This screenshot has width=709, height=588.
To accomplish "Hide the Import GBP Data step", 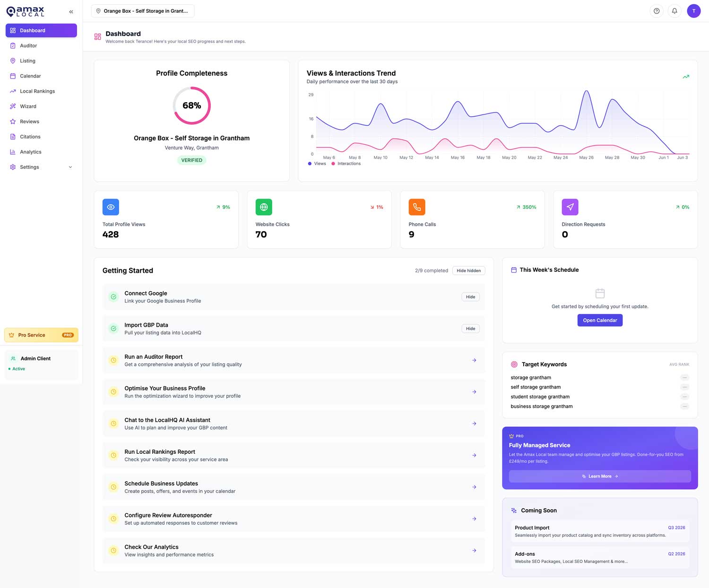I will [470, 329].
